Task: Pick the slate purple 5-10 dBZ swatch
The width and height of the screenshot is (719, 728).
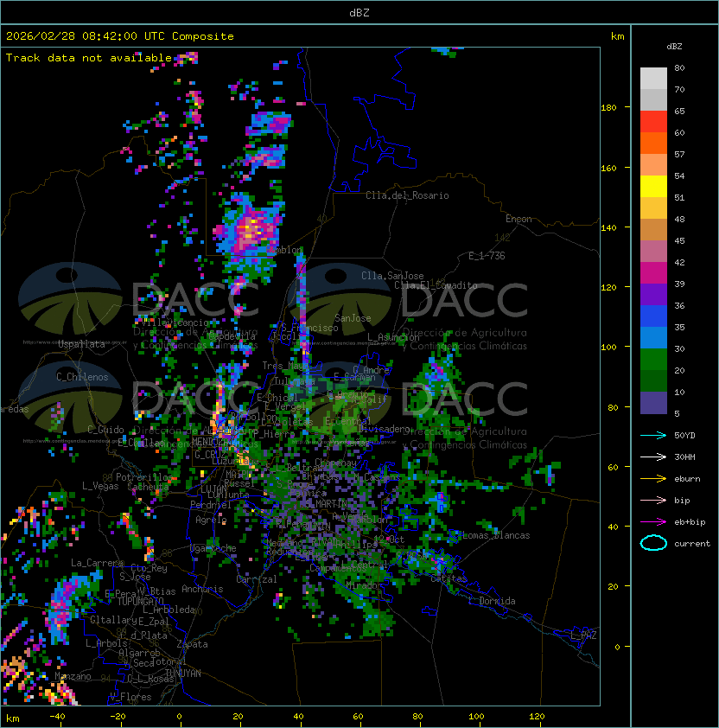Action: click(x=653, y=403)
